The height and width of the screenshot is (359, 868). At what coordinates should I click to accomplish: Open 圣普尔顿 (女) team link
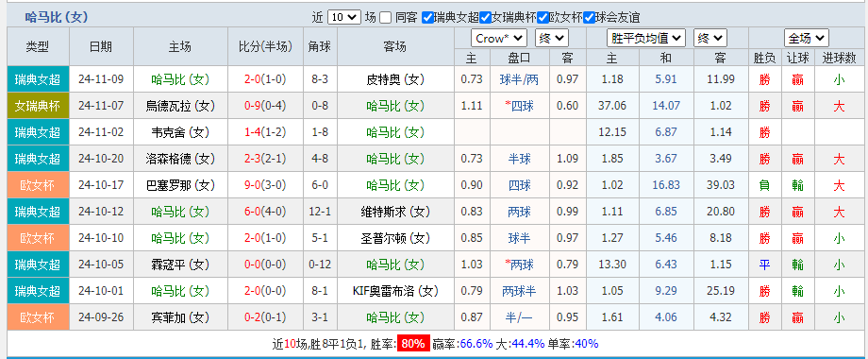pos(395,238)
